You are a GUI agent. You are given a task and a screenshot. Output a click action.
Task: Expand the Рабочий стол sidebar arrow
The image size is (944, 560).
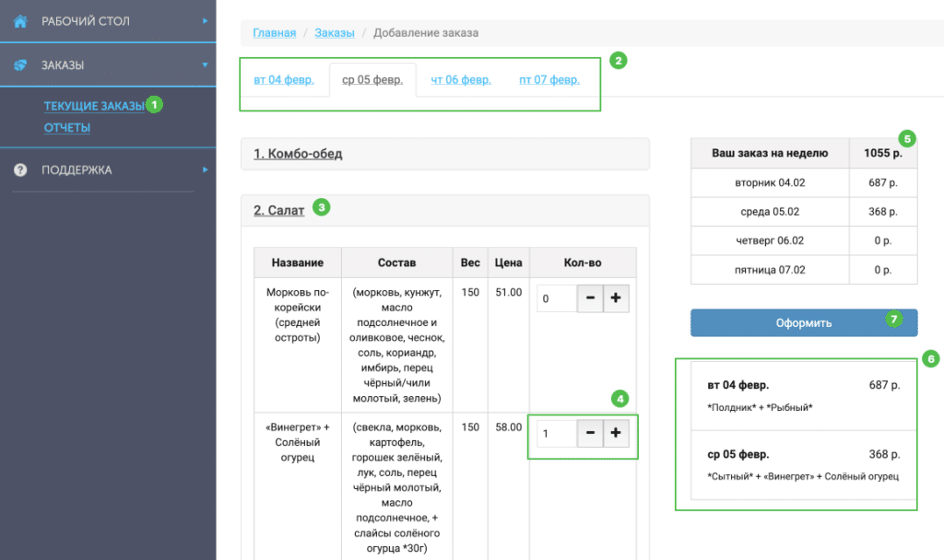(205, 20)
